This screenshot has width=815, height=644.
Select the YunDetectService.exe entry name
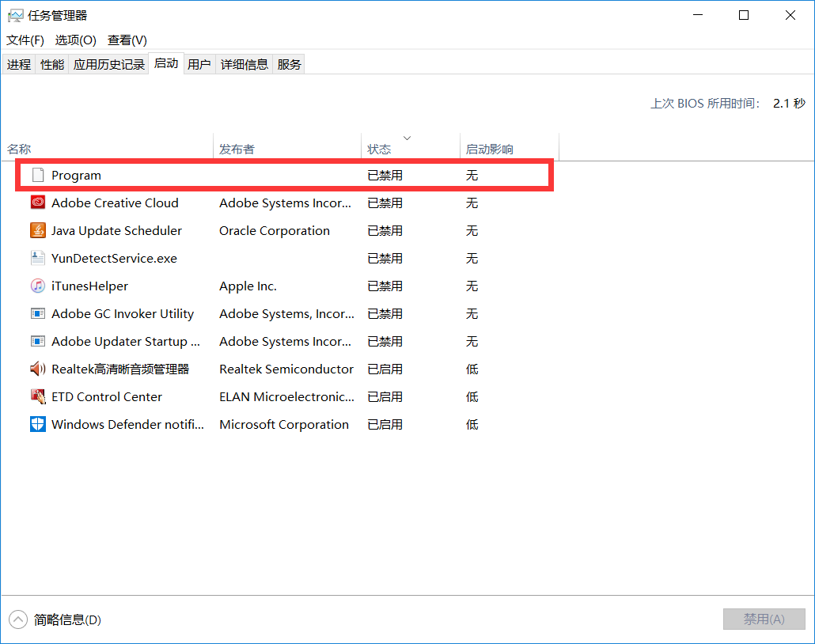point(115,259)
